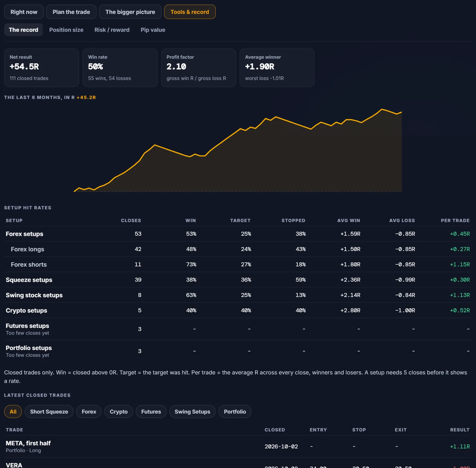
Task: Open the Right now tab
Action: (24, 12)
